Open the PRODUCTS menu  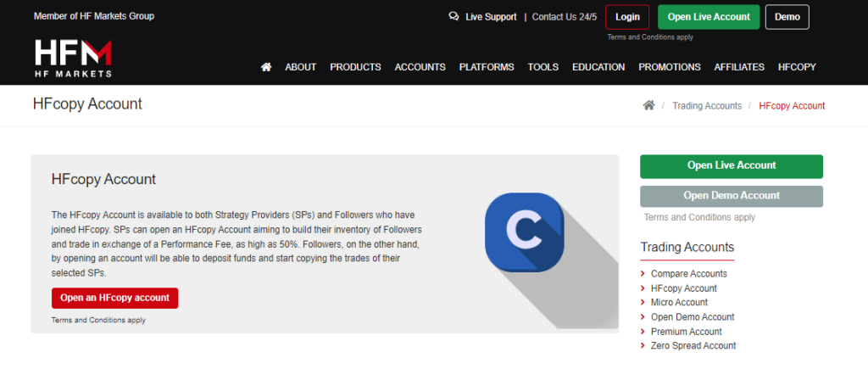click(x=355, y=67)
